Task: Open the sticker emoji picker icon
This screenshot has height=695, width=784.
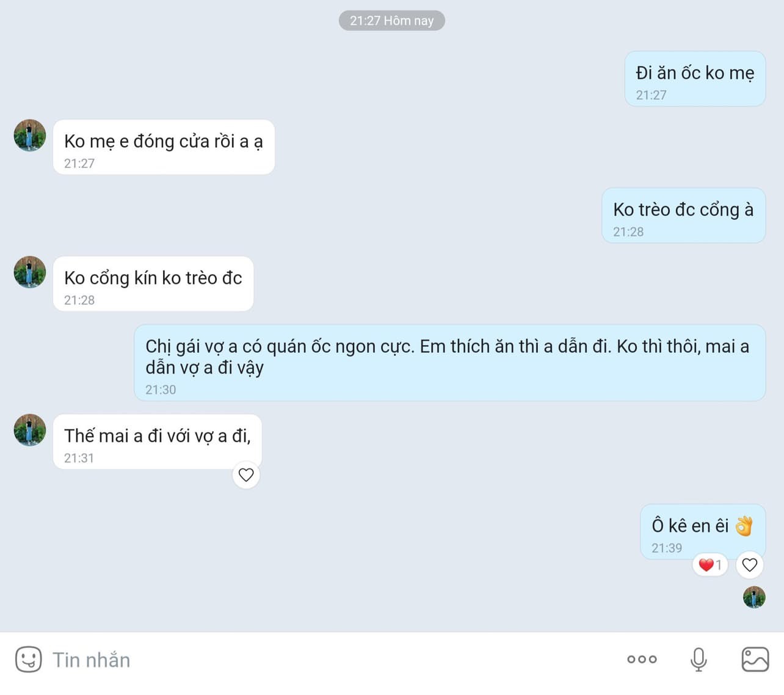Action: (x=28, y=660)
